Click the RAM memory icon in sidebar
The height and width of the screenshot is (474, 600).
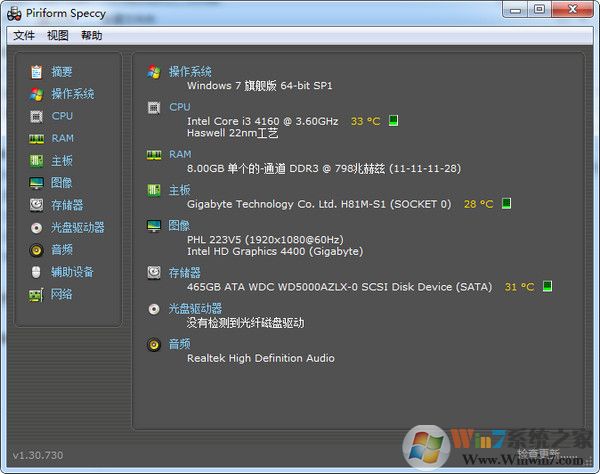[37, 139]
